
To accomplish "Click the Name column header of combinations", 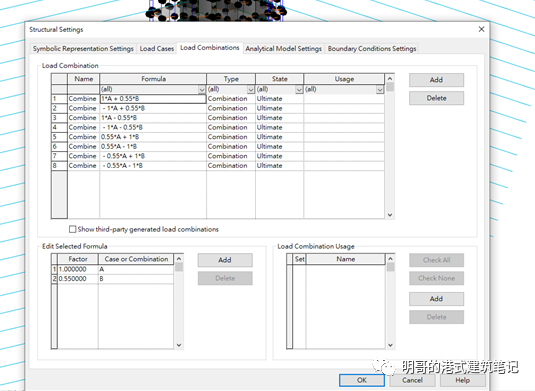I will [84, 79].
